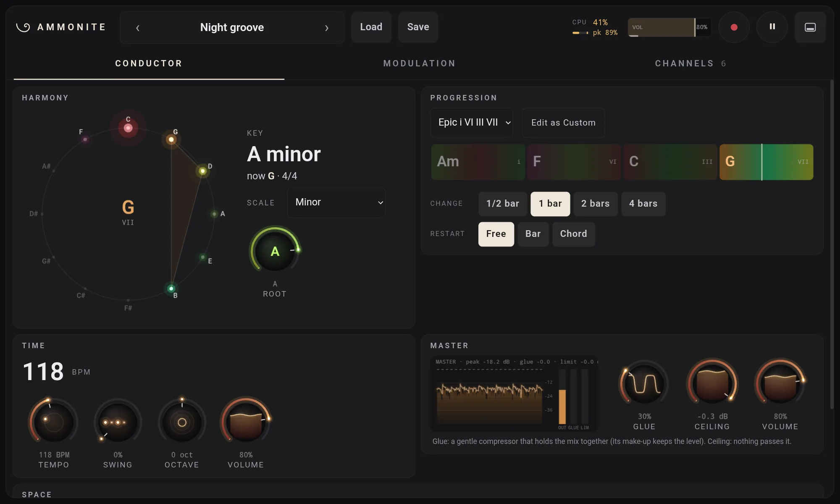Viewport: 840px width, 504px height.
Task: Click the master level meter display
Action: point(514,394)
